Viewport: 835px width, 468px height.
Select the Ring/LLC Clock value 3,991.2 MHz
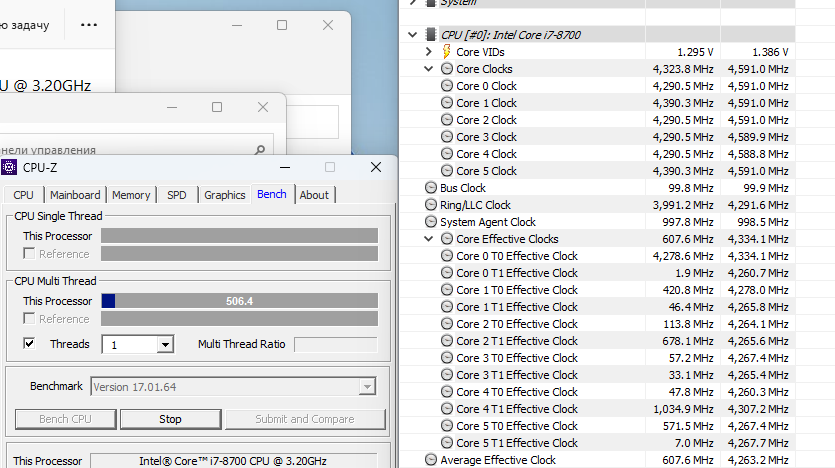pyautogui.click(x=683, y=205)
